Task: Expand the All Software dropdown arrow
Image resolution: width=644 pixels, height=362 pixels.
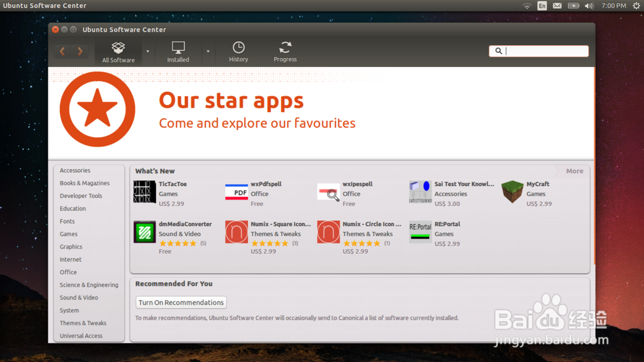Action: (x=148, y=52)
